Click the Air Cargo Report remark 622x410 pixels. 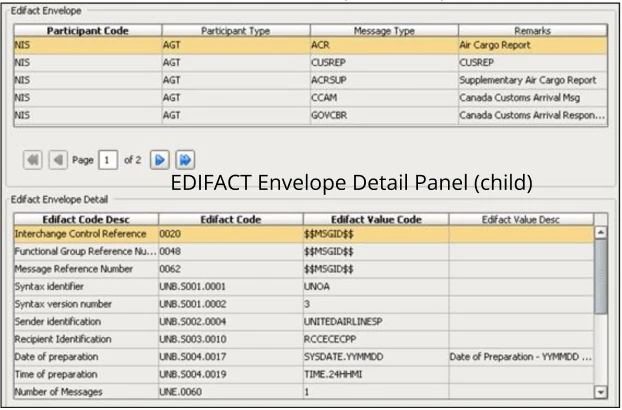click(x=532, y=45)
